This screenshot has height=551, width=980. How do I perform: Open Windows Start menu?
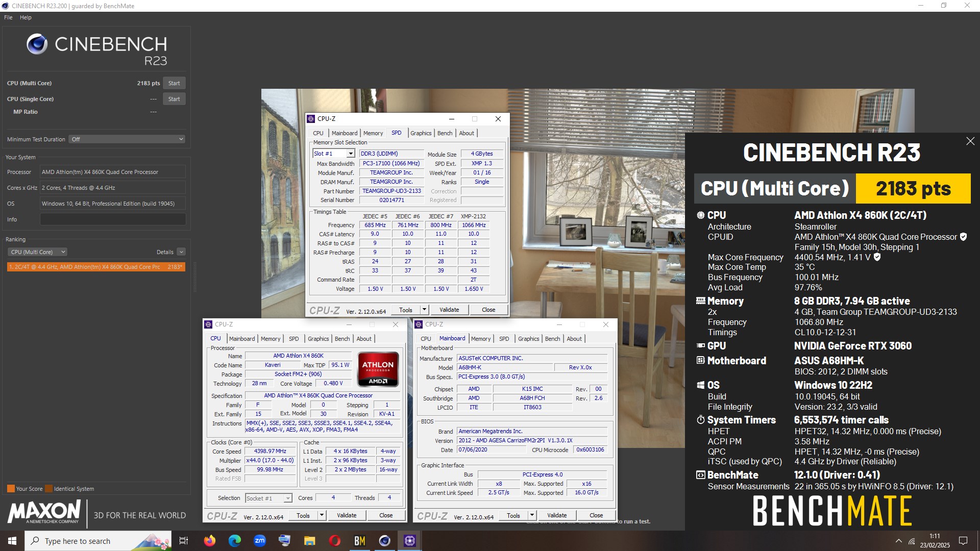pos(12,541)
